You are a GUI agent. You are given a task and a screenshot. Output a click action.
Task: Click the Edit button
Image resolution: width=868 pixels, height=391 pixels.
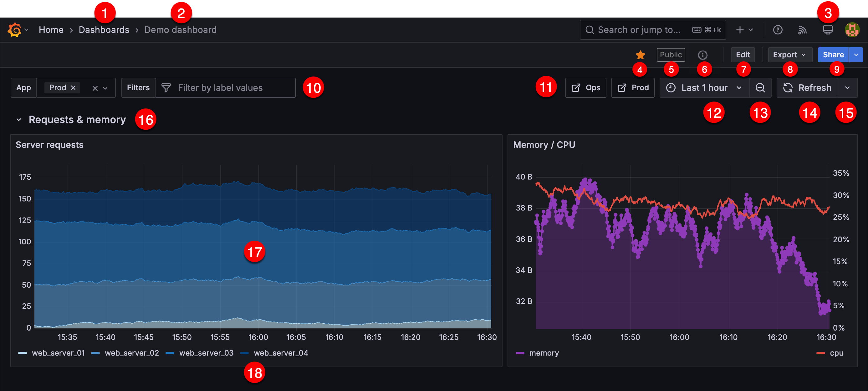point(743,55)
